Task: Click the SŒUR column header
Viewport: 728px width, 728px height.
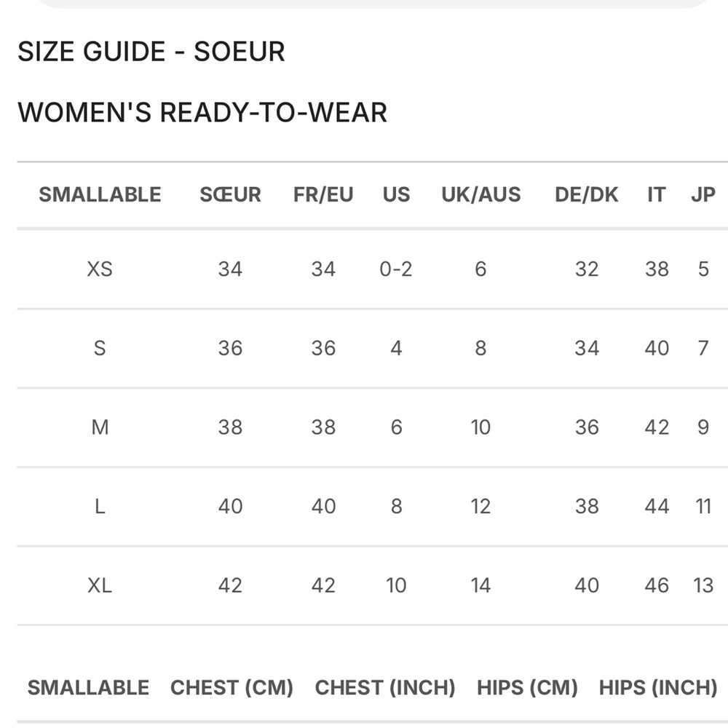Action: tap(230, 194)
